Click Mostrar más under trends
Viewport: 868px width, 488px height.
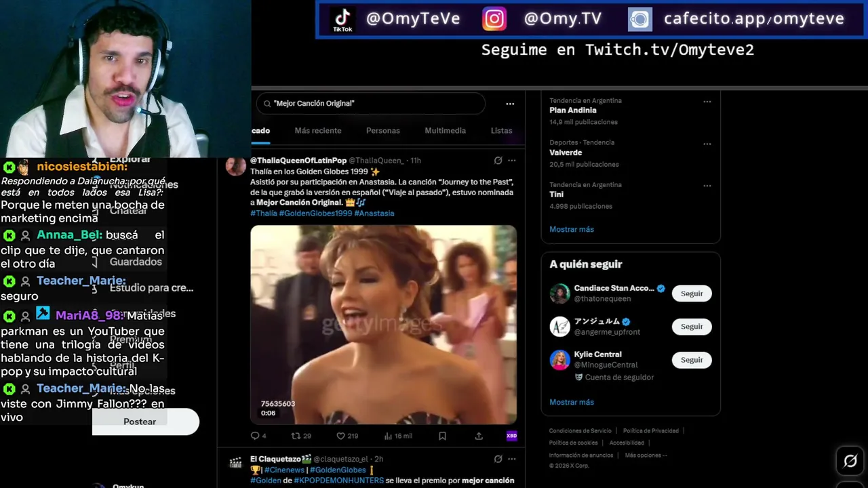pos(572,229)
